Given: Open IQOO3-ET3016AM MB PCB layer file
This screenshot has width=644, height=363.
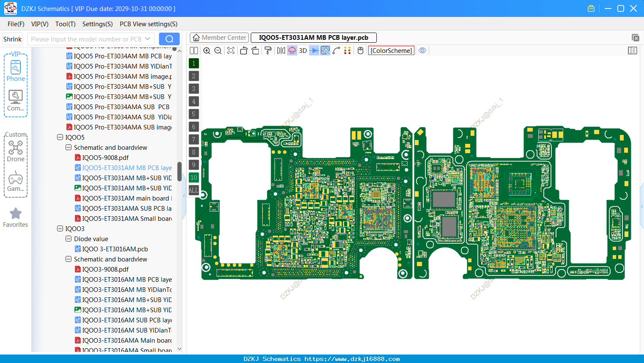Looking at the screenshot, I should [x=123, y=280].
